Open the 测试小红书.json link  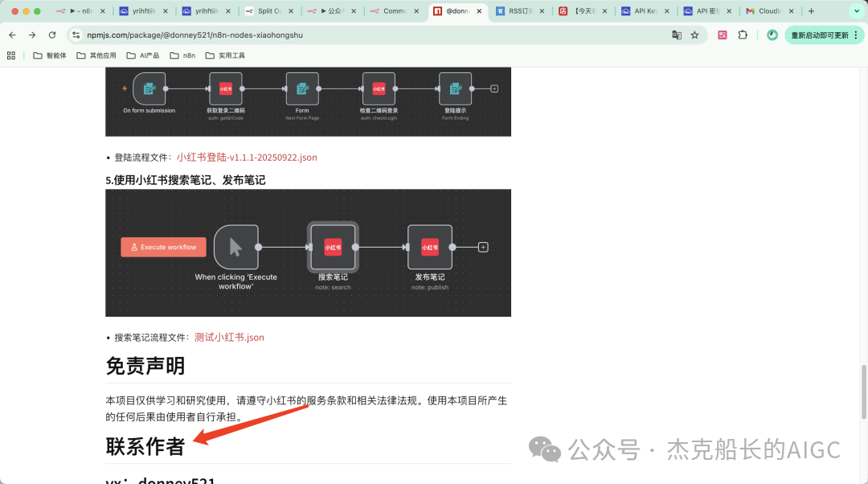click(x=229, y=337)
